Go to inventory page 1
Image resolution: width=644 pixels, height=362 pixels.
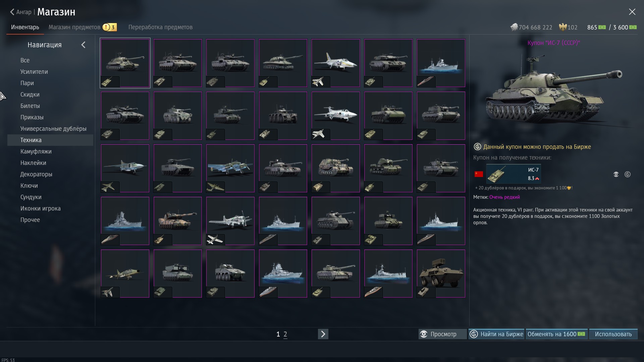(278, 334)
